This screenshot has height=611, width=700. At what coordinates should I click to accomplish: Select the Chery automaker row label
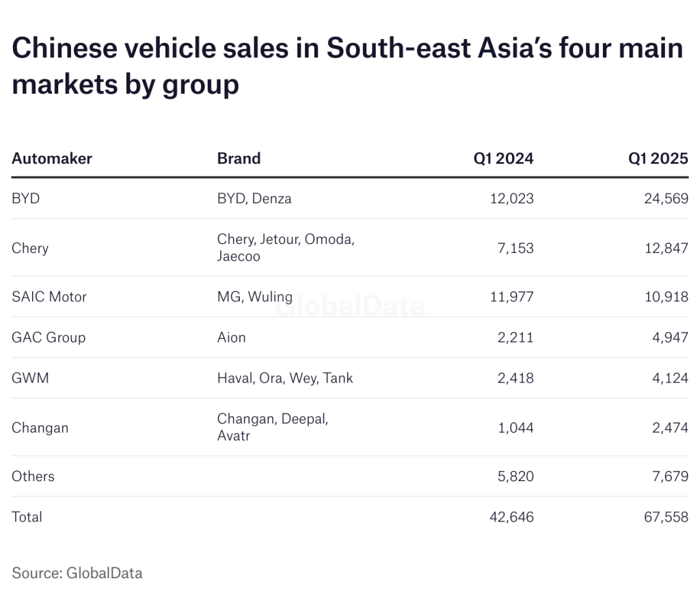(30, 247)
